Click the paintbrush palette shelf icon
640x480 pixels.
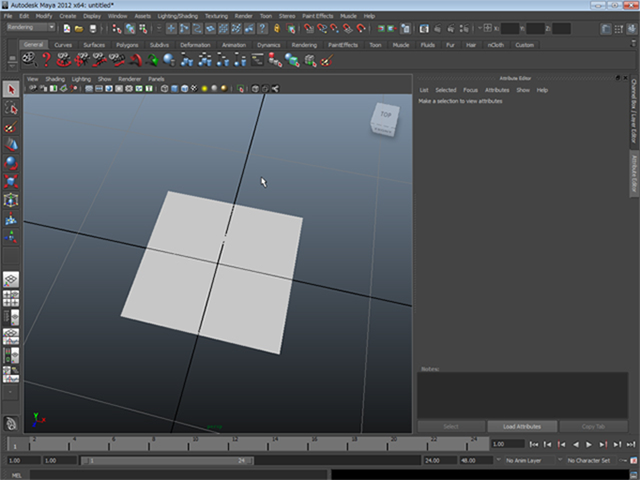tap(327, 61)
